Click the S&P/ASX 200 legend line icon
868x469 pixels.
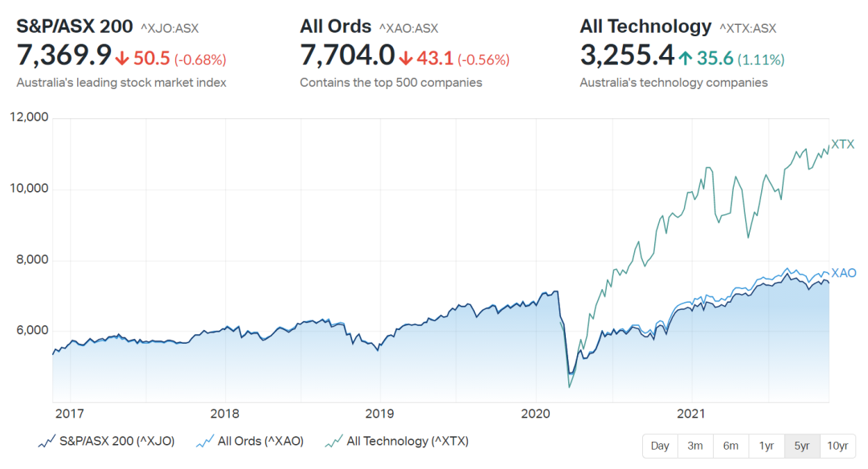coord(47,442)
